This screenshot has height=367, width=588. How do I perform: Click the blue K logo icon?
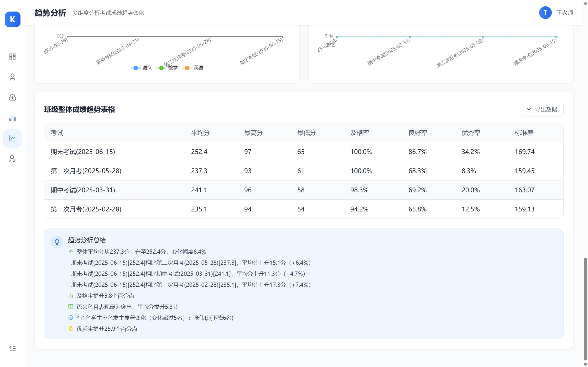[x=12, y=19]
